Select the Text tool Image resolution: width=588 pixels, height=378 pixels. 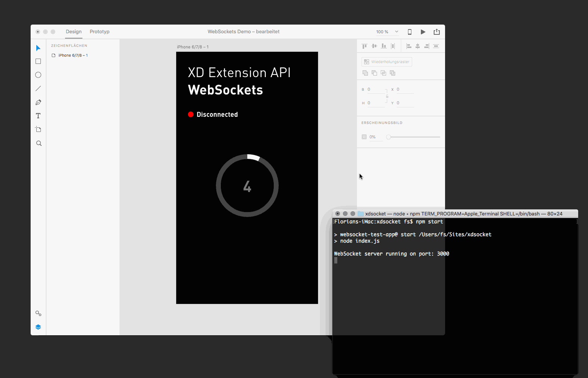pos(38,116)
